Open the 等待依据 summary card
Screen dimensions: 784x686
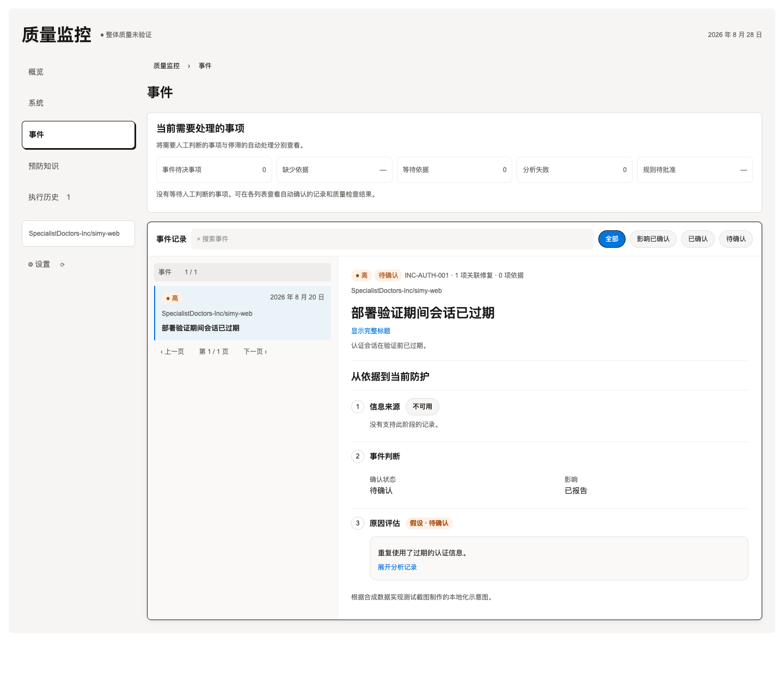point(455,170)
